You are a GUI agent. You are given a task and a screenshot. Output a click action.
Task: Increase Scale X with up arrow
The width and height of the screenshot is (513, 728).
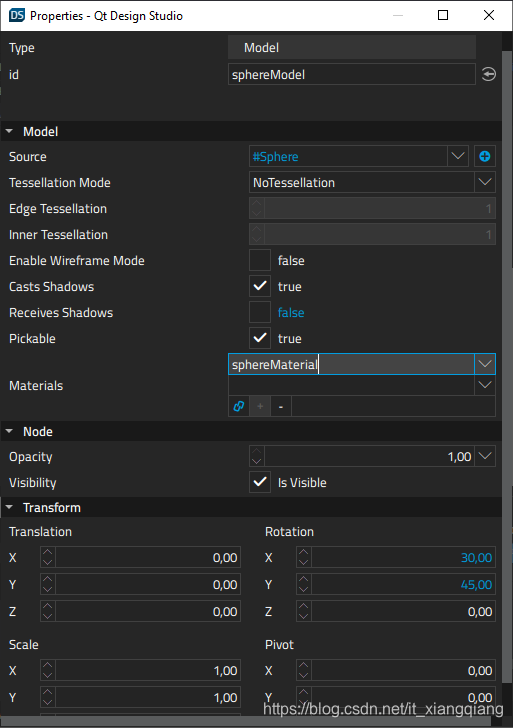(47, 665)
